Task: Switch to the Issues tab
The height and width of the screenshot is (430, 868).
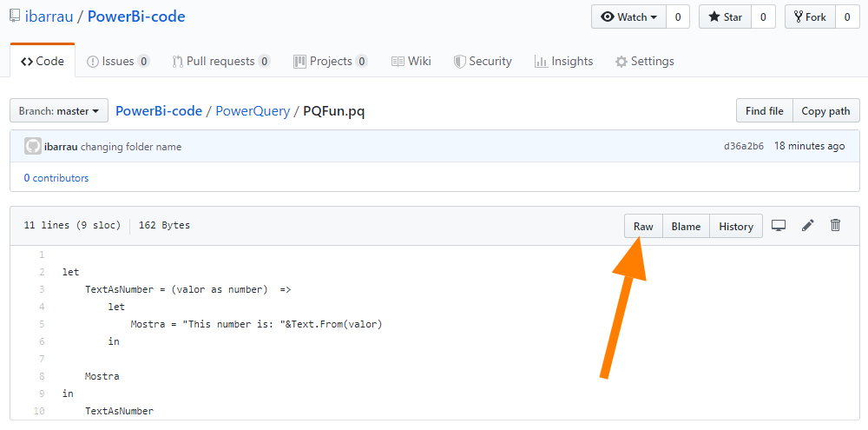Action: pos(118,61)
